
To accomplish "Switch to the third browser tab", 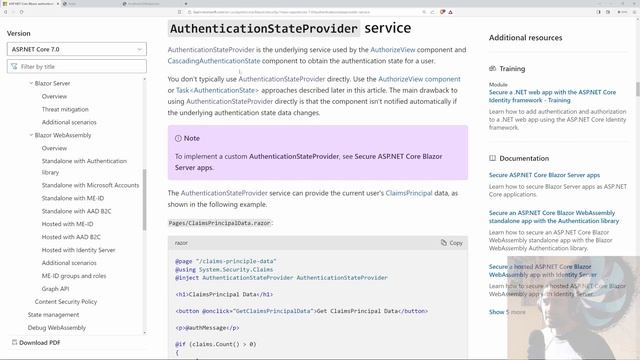I will (151, 4).
